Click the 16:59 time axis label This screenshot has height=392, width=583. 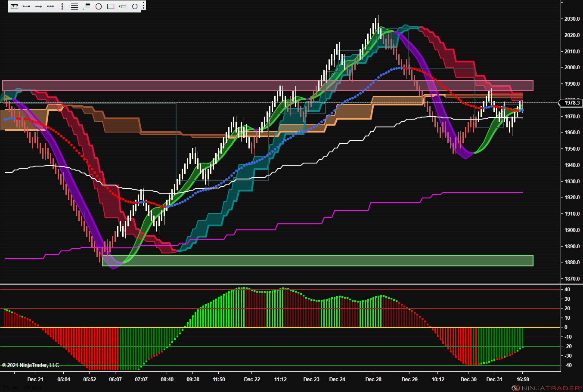point(523,380)
